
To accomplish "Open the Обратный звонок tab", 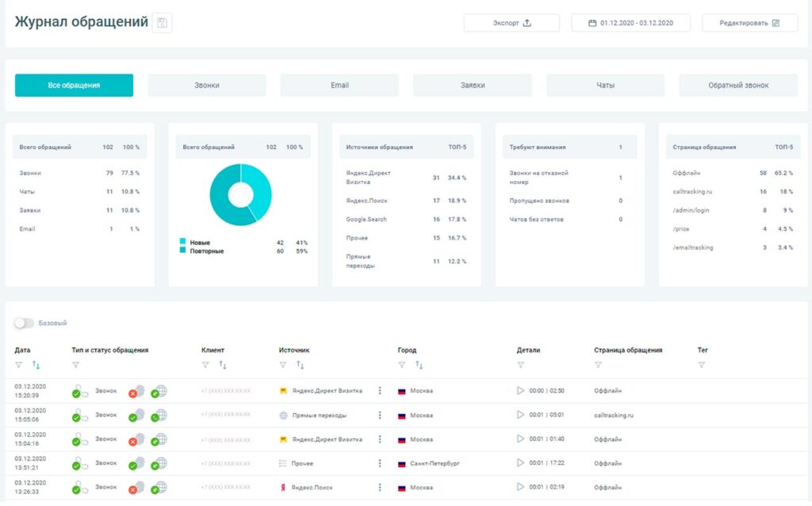I will tap(737, 85).
